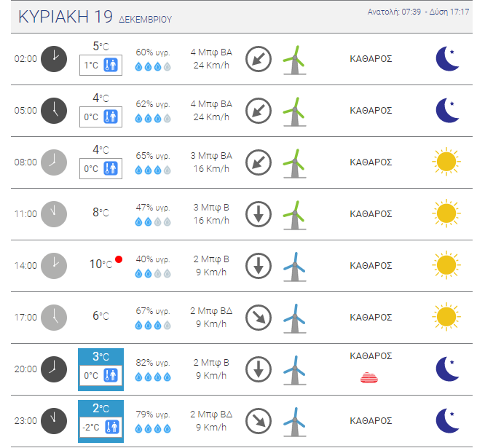Click the feels-like thermometer icon at 05:00

111,117
